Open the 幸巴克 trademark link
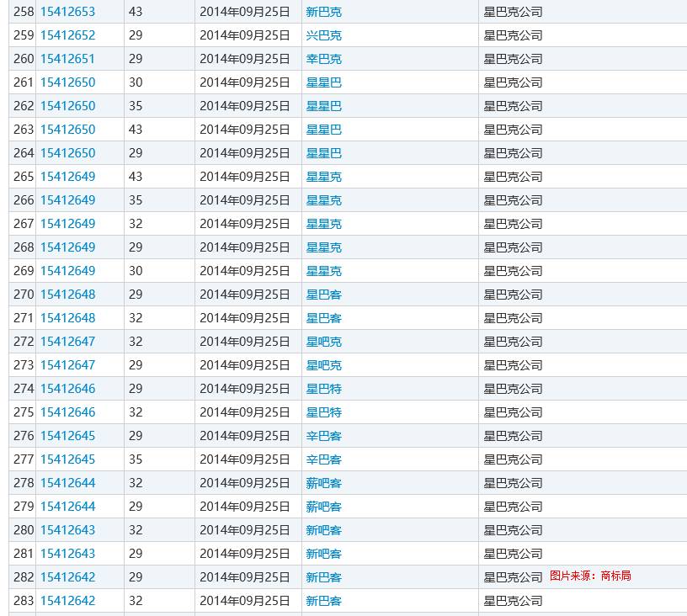 324,59
